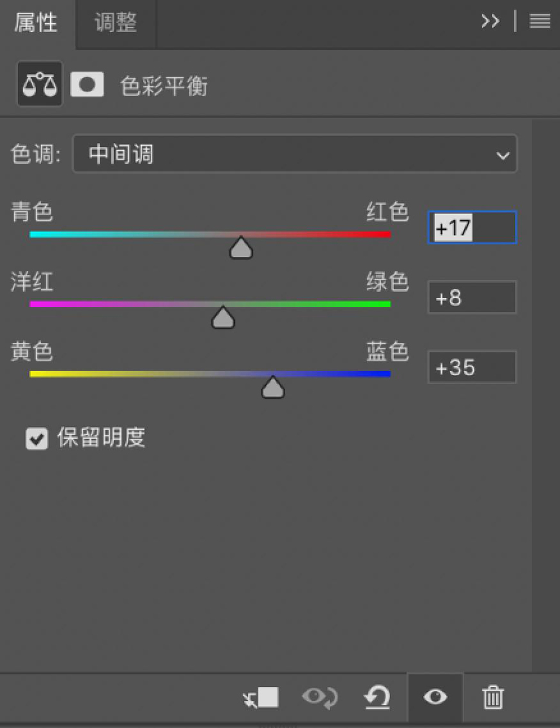Click the 黄色 label text
Screen dimensions: 560x728
tap(32, 352)
